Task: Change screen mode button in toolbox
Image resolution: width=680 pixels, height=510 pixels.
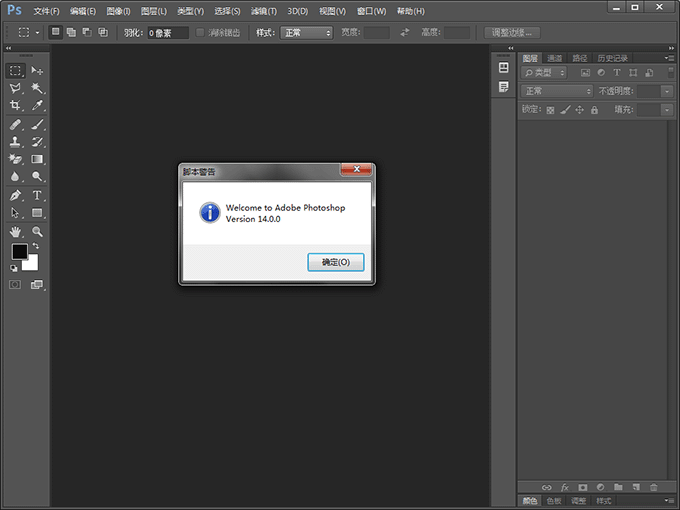Action: [37, 284]
